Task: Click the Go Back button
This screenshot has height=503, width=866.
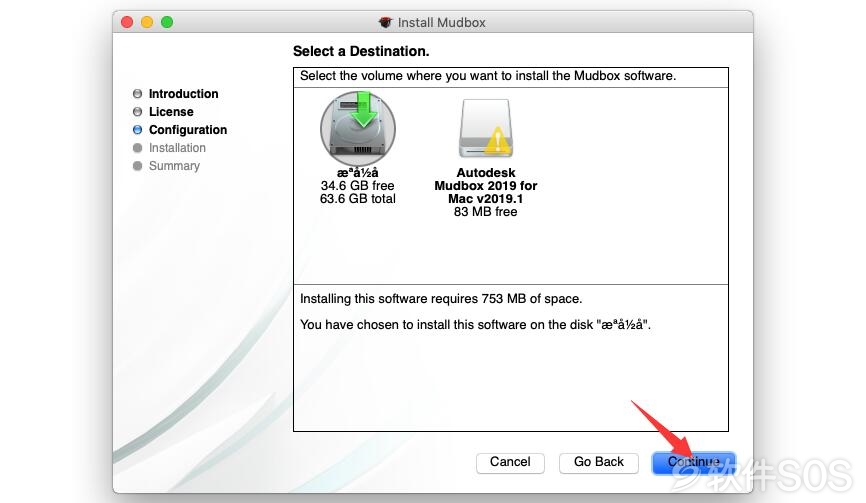Action: [599, 462]
